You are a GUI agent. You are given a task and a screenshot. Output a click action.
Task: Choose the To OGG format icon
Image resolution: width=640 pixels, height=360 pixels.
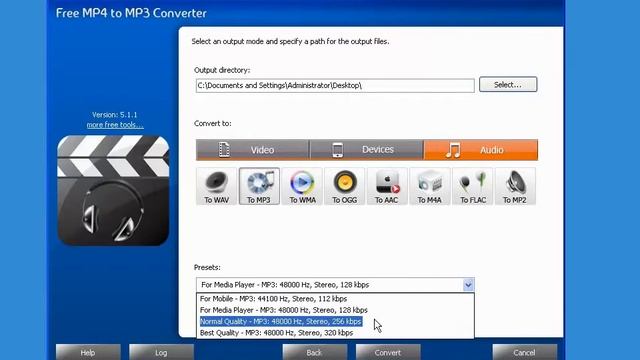click(x=344, y=186)
